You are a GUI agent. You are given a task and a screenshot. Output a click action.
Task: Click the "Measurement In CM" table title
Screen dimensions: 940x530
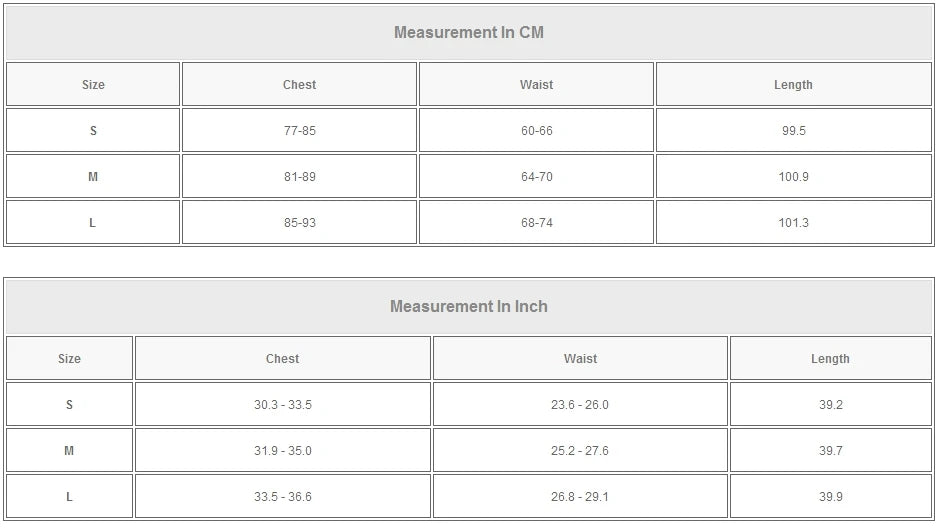point(469,32)
